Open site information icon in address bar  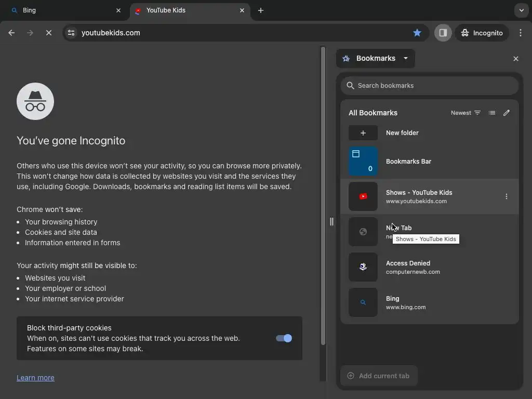[71, 33]
